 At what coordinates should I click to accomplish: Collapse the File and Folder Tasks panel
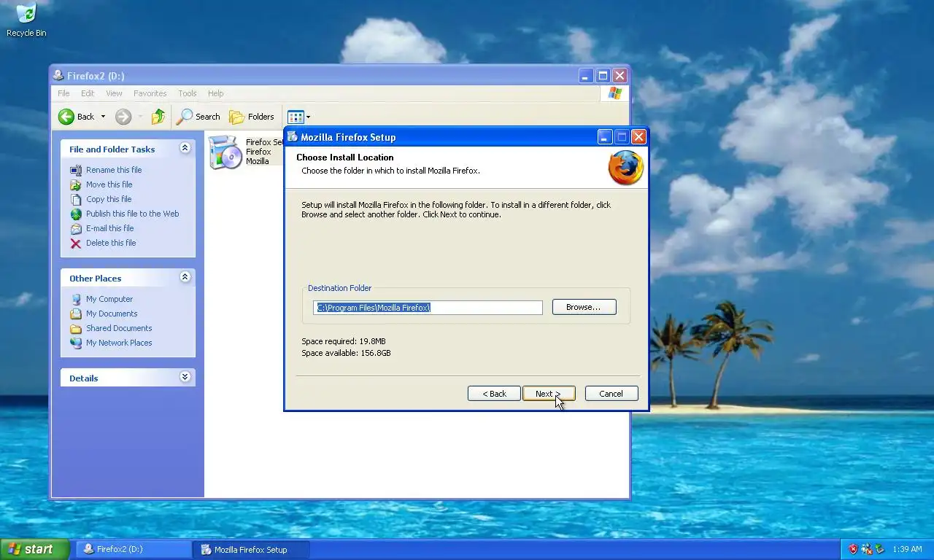185,148
